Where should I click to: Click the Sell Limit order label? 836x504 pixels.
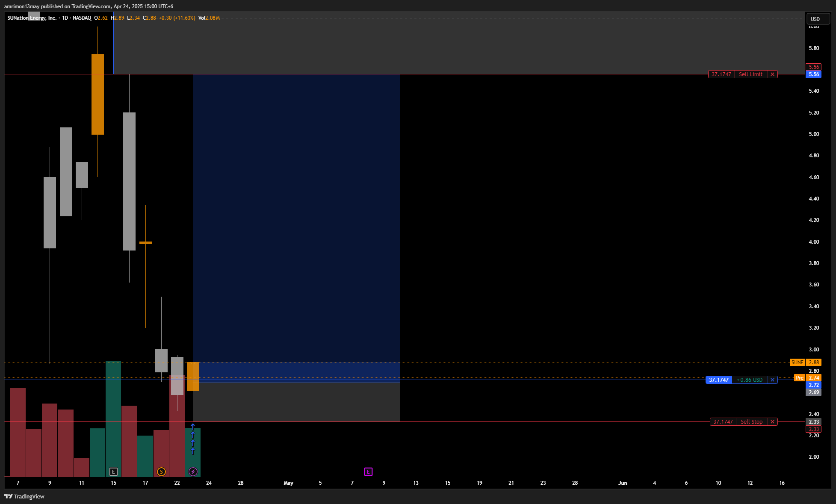click(x=750, y=74)
